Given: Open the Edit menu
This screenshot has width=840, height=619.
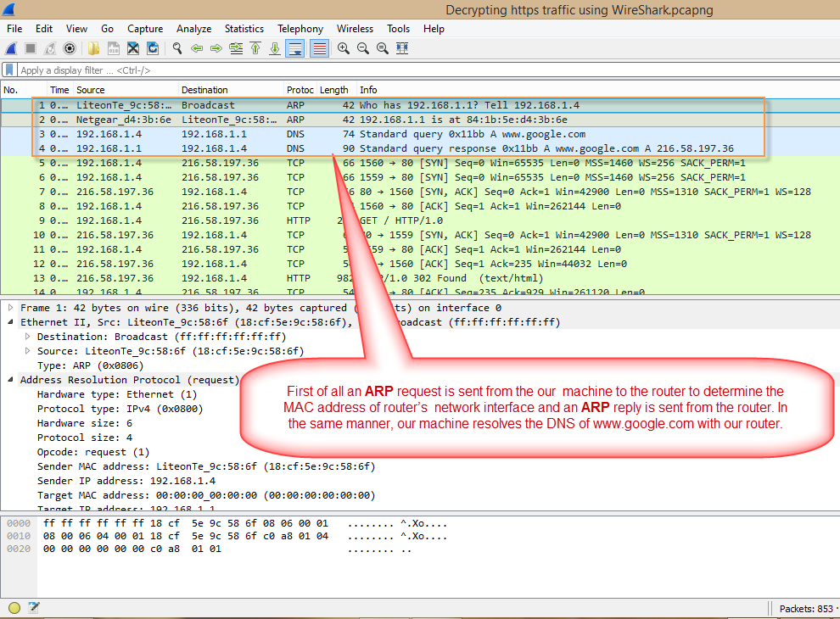Looking at the screenshot, I should click(x=44, y=29).
